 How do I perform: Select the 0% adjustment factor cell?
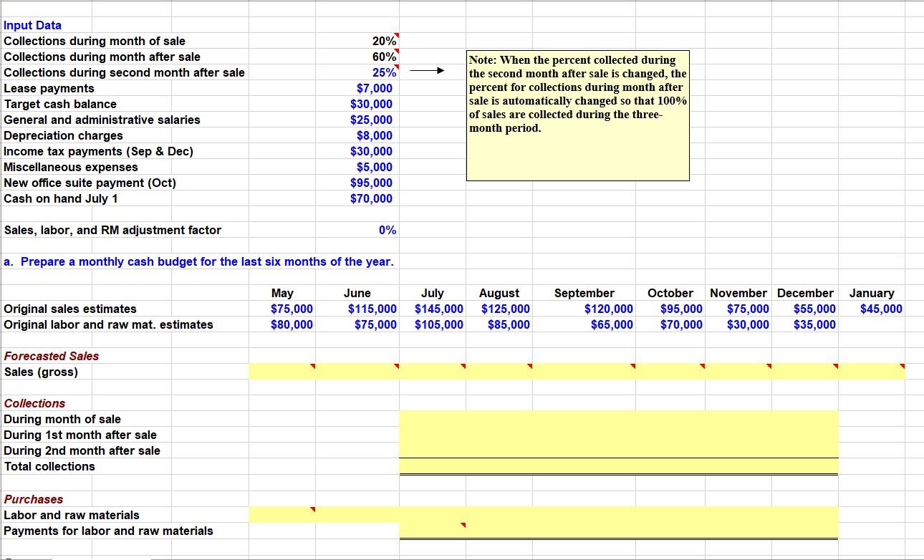(388, 230)
